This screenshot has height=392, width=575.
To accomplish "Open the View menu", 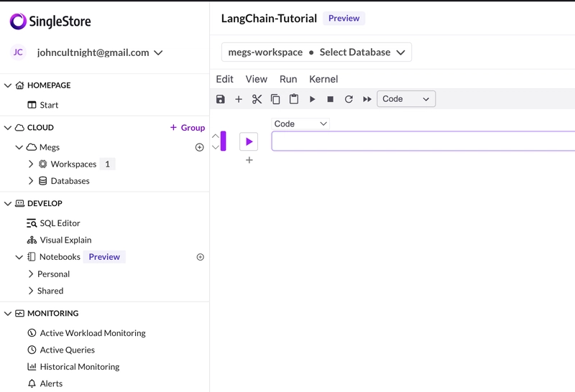I will (x=257, y=79).
